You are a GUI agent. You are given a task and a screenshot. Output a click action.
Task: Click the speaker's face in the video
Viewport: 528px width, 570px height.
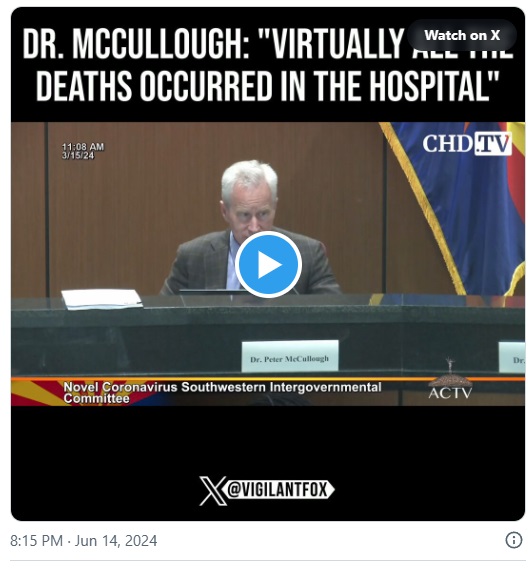pos(253,211)
